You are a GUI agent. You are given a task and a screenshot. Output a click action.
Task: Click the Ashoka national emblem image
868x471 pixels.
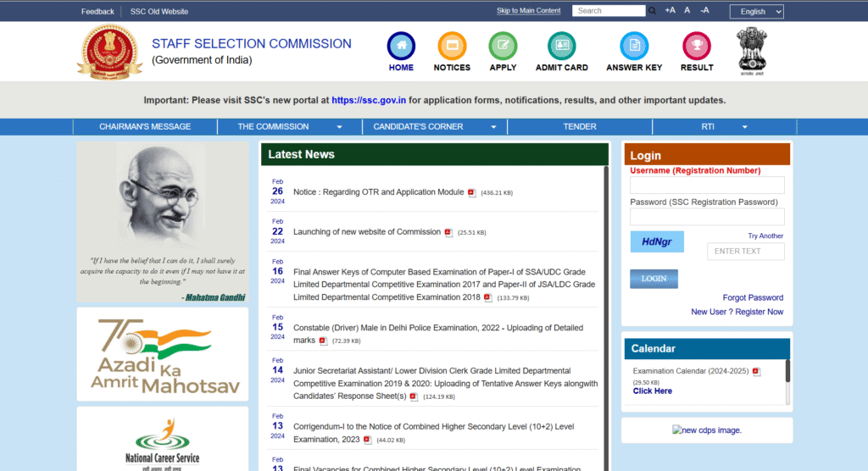point(751,51)
